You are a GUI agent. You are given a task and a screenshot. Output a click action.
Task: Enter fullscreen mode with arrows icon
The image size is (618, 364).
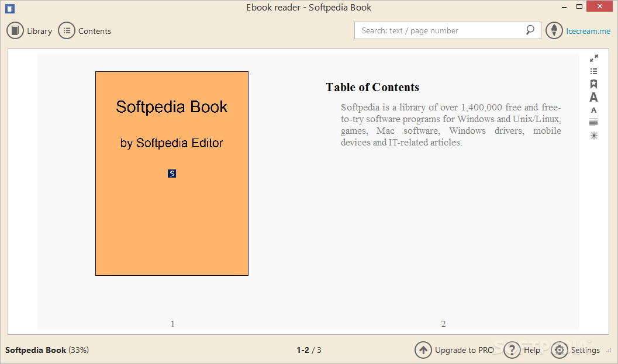point(593,58)
